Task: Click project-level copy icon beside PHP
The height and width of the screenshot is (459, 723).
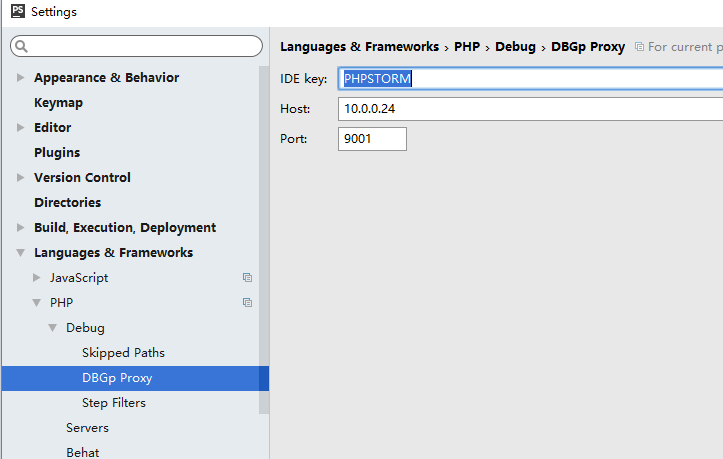Action: 247,303
